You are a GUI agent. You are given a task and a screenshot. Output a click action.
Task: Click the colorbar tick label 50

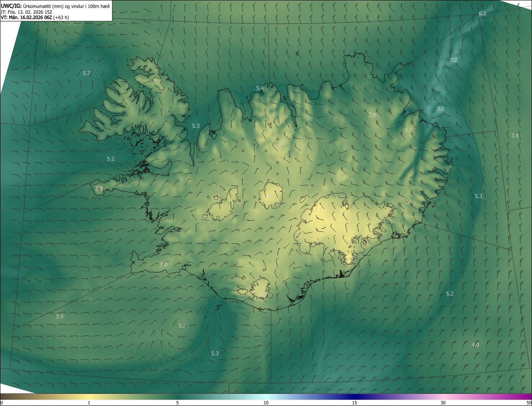pyautogui.click(x=529, y=403)
